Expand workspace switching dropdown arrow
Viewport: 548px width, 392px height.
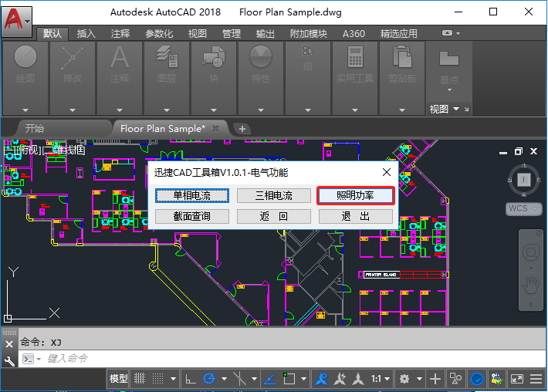coord(419,379)
